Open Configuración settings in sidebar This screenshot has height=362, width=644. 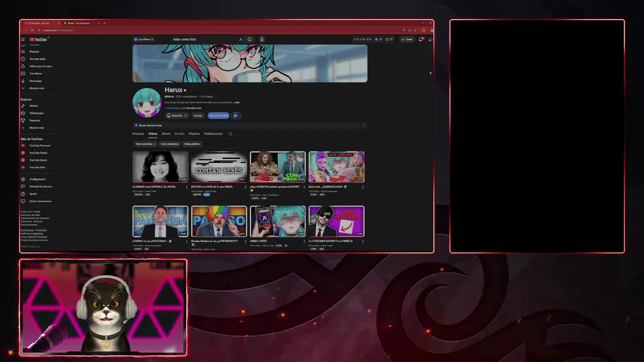(37, 179)
